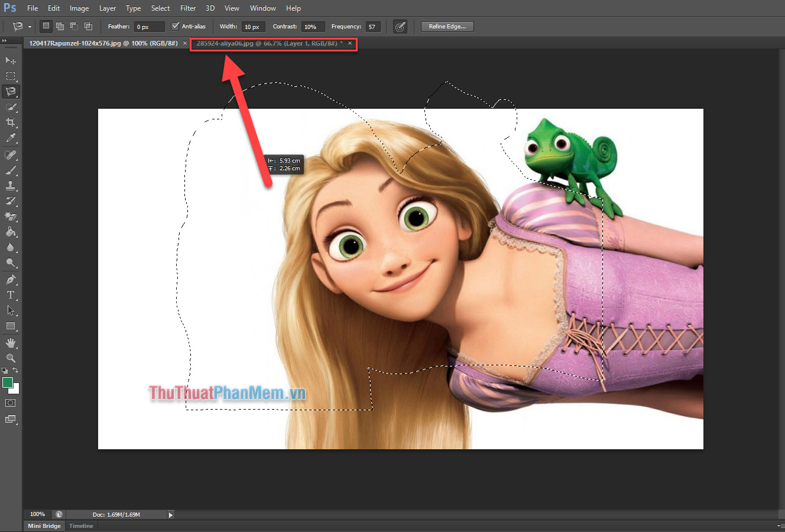This screenshot has width=785, height=532.
Task: Open the File menu
Action: point(33,8)
